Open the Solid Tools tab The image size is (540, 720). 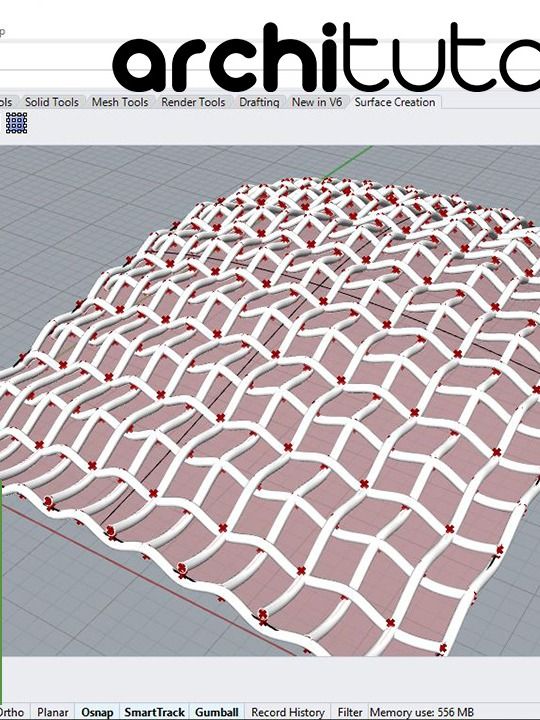pyautogui.click(x=51, y=102)
